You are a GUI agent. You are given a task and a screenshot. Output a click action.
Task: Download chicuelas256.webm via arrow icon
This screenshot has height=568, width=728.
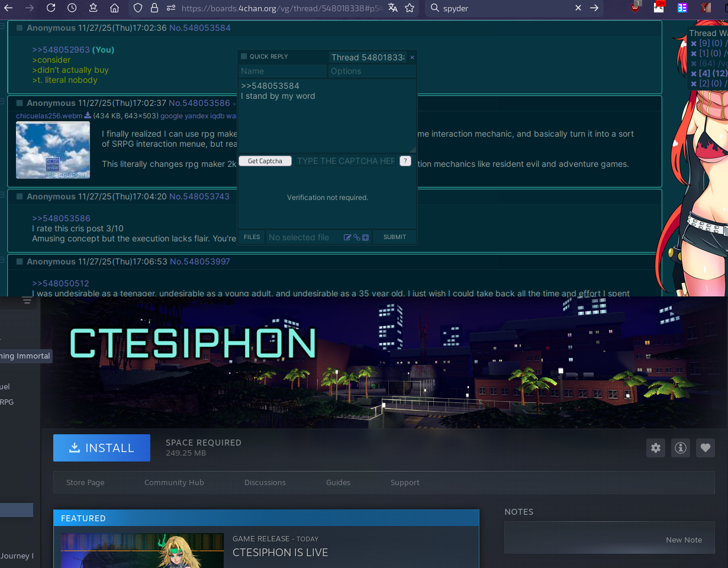click(x=88, y=115)
